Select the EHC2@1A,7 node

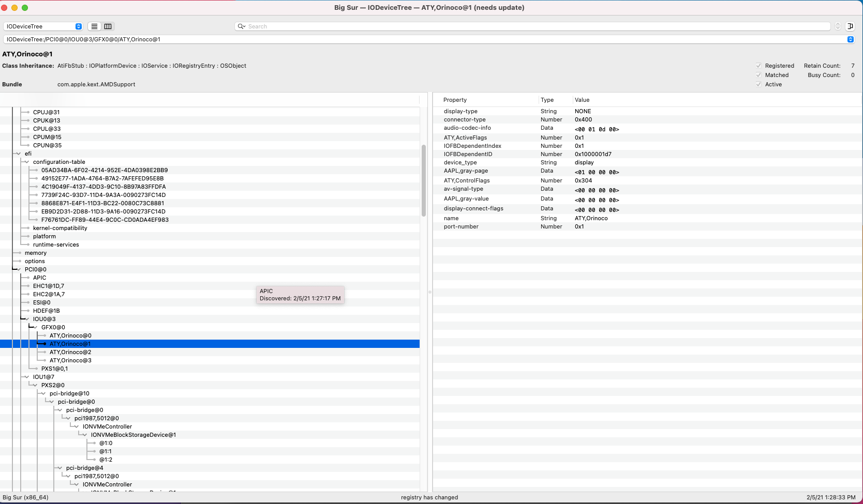(x=49, y=294)
